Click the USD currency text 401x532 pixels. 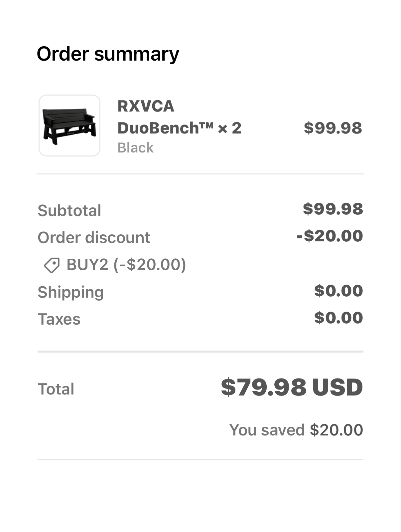point(337,387)
